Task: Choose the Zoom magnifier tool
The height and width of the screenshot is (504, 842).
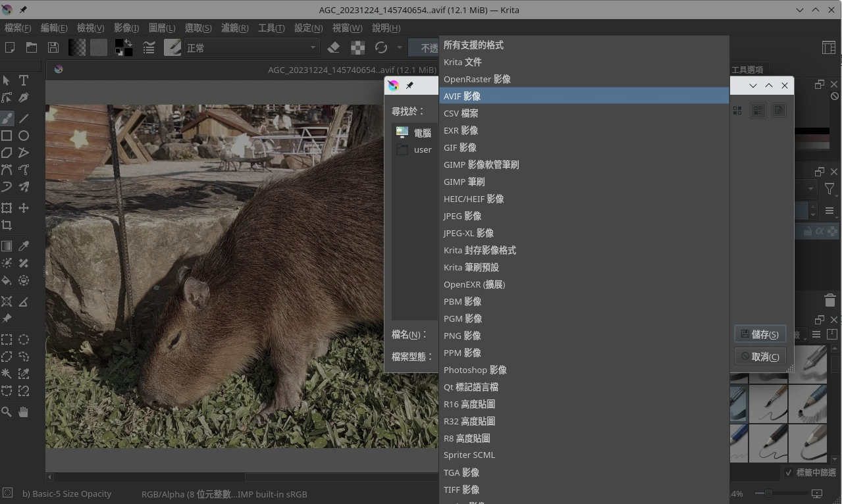Action: pyautogui.click(x=7, y=412)
